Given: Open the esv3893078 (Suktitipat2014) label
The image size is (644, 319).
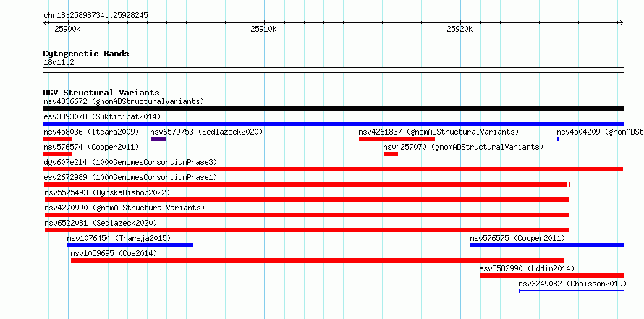Looking at the screenshot, I should pos(102,116).
